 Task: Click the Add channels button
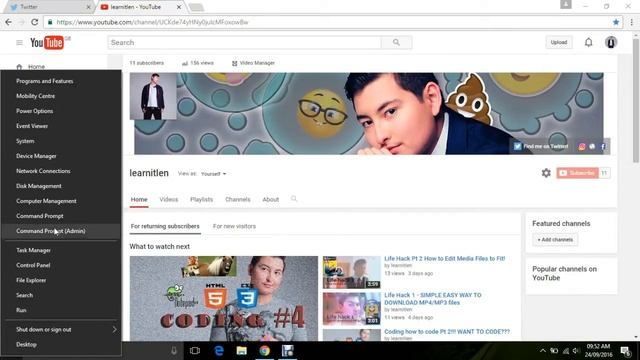[x=555, y=240]
